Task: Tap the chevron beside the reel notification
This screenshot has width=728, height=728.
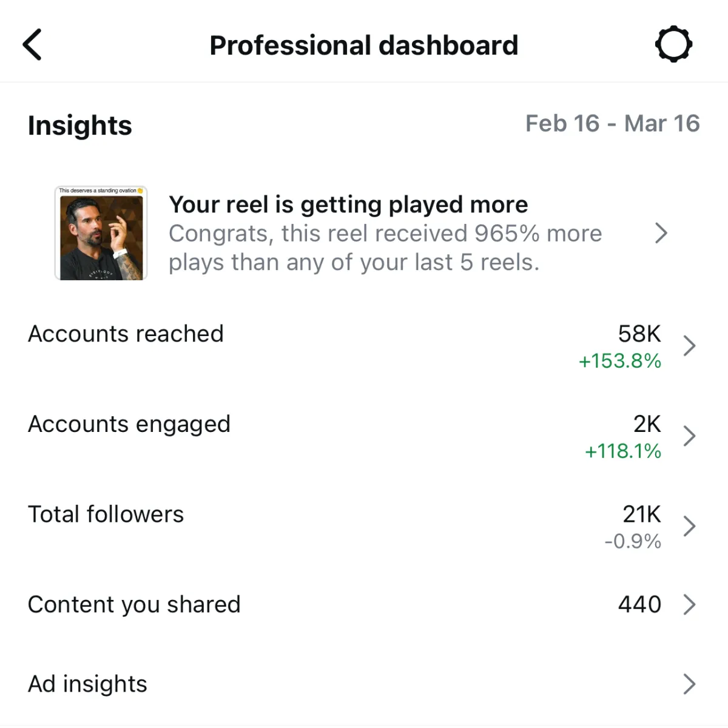Action: coord(661,233)
